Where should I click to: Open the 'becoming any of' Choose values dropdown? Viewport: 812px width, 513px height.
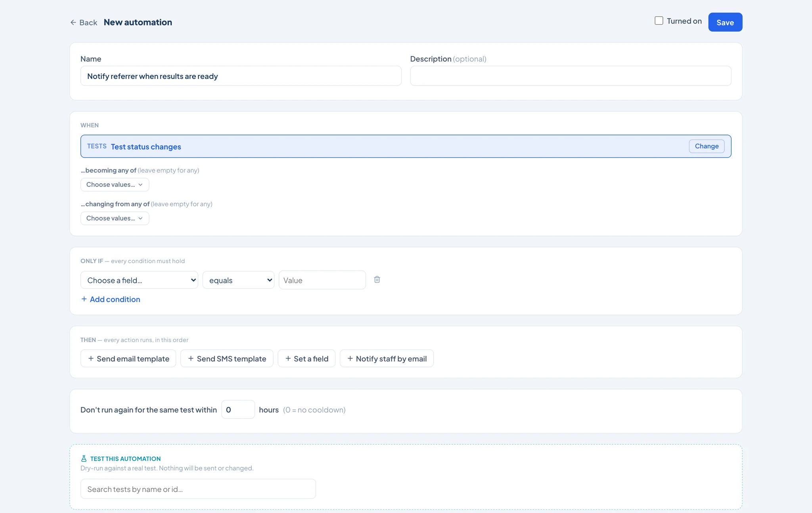point(115,184)
